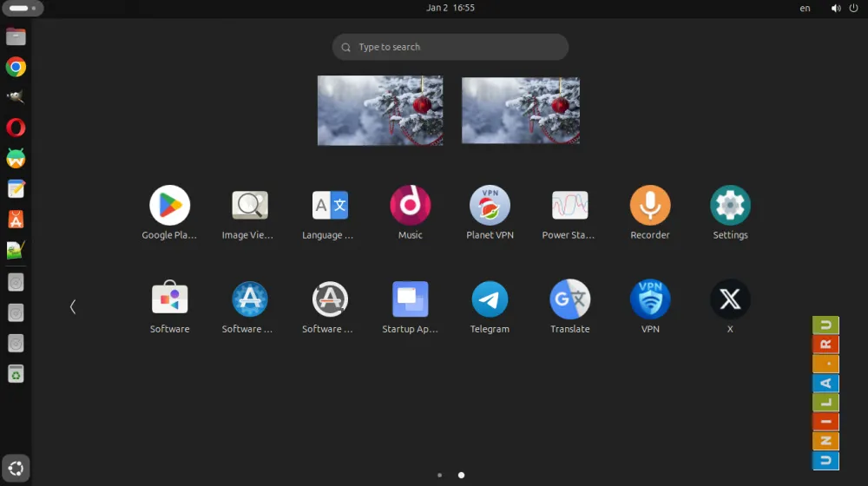Image resolution: width=868 pixels, height=486 pixels.
Task: Open Startup Applications
Action: 410,300
